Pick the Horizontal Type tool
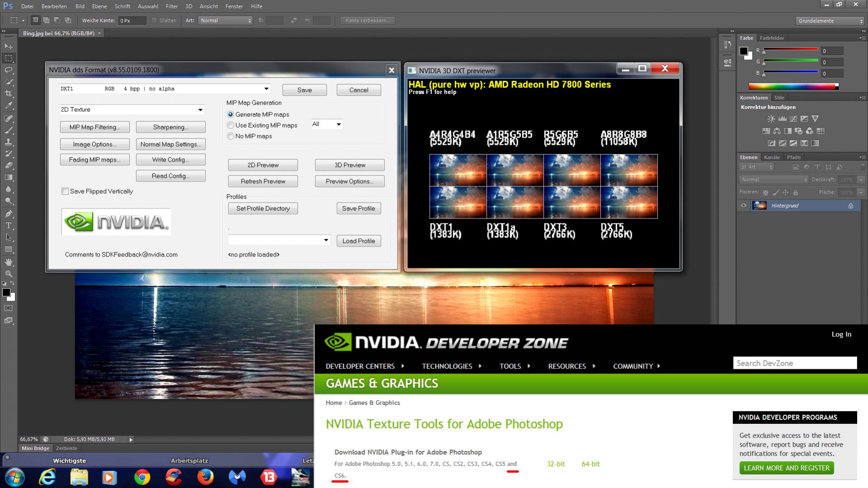 pos(9,225)
